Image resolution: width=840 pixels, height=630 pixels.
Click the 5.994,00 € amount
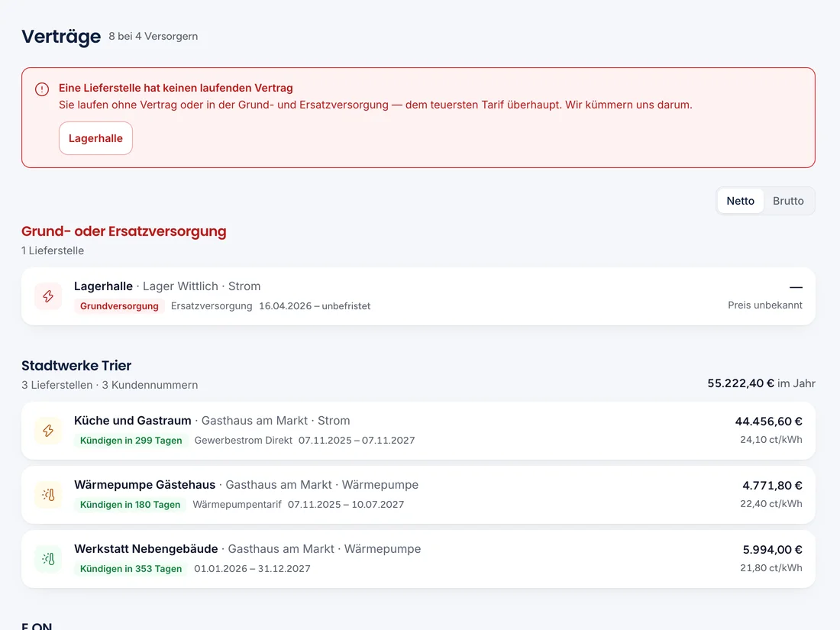(x=772, y=550)
